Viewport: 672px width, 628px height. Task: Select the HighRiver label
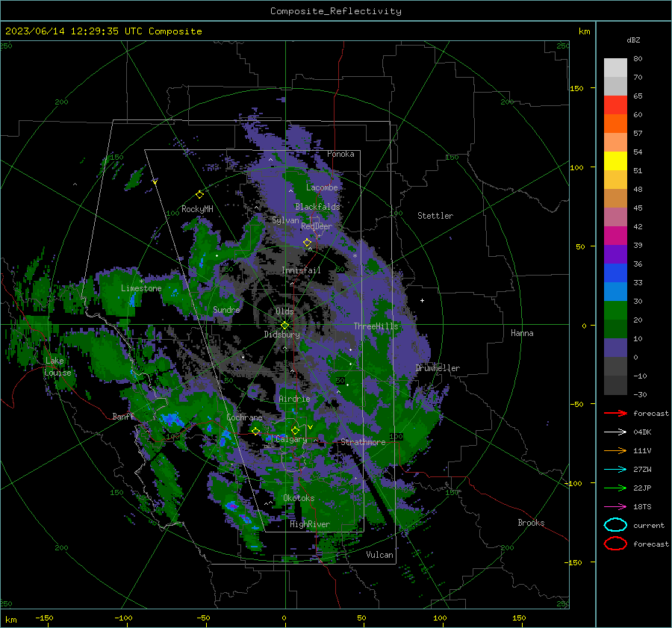click(310, 524)
